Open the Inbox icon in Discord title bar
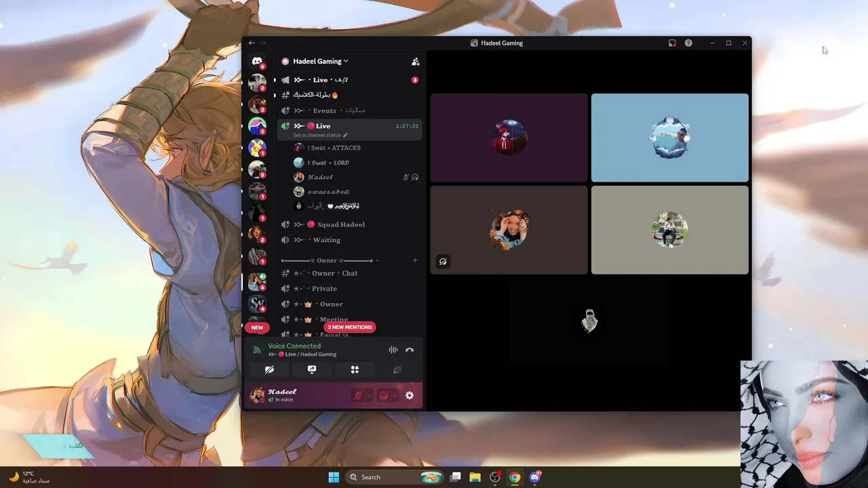868x488 pixels. coord(672,43)
